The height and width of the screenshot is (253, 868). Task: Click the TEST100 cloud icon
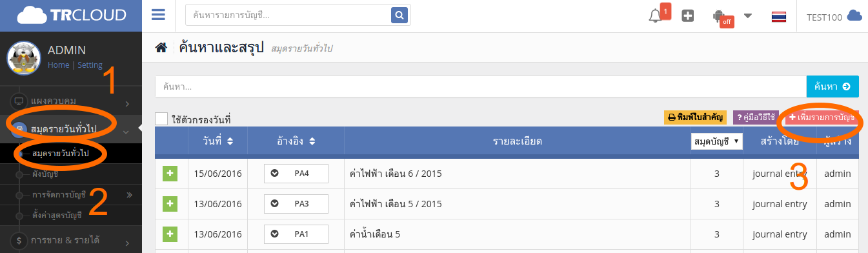pyautogui.click(x=854, y=16)
